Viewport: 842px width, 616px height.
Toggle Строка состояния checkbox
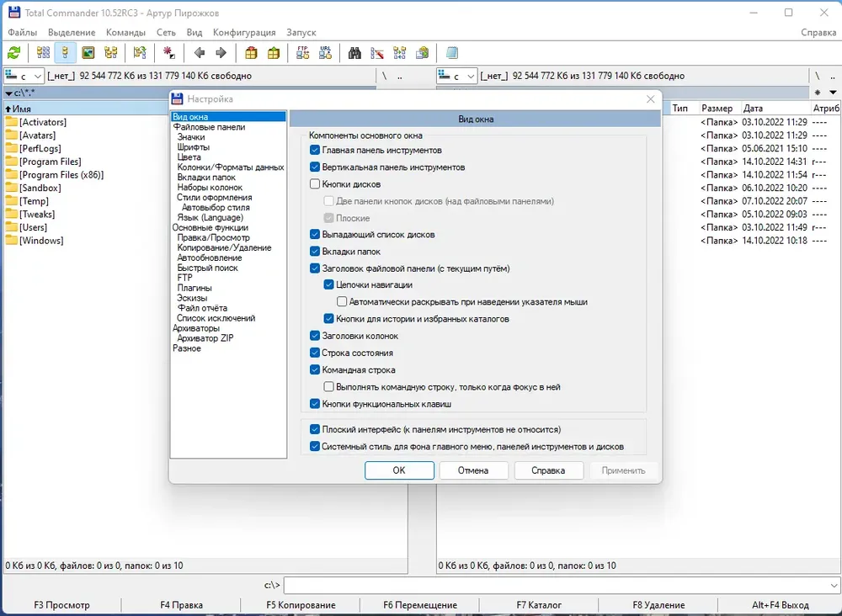pos(315,353)
